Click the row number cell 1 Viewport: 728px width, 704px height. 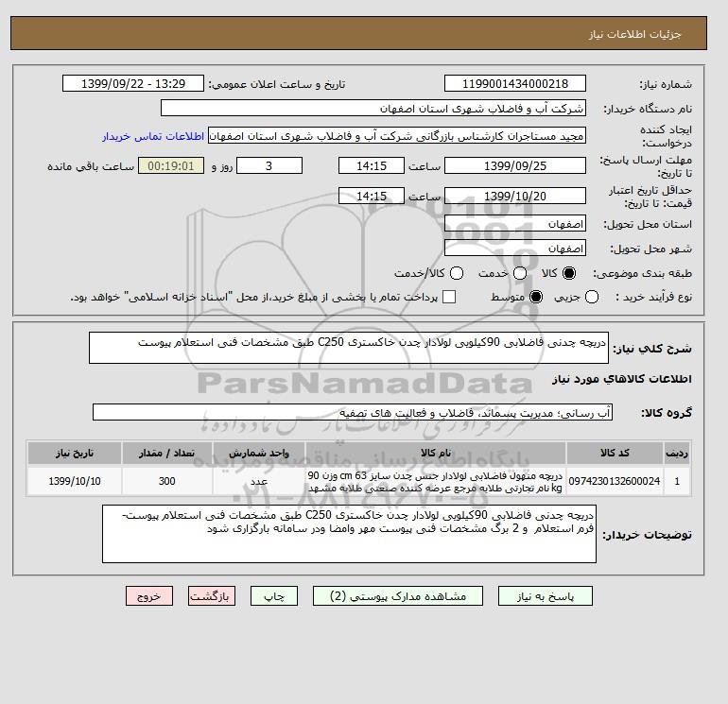tap(677, 481)
